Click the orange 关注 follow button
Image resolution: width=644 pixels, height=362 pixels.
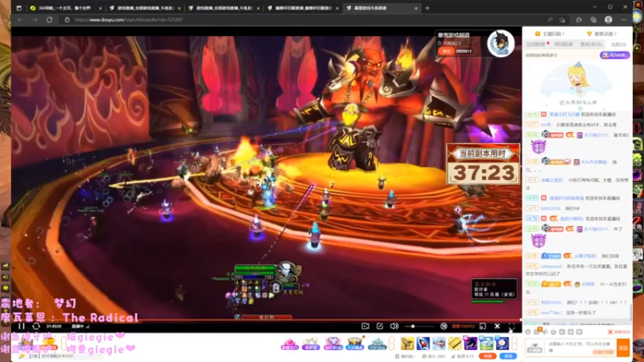click(446, 51)
